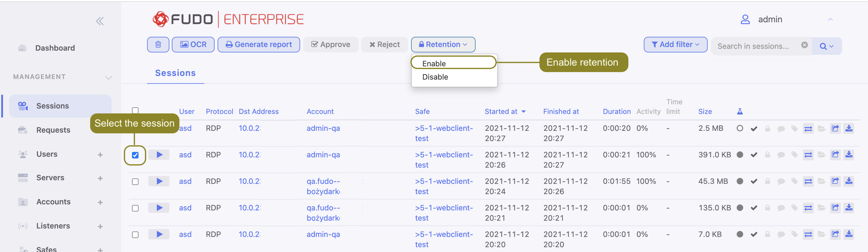Viewport: 868px width, 252px height.
Task: Select Enable from the Retention menu
Action: pos(434,63)
